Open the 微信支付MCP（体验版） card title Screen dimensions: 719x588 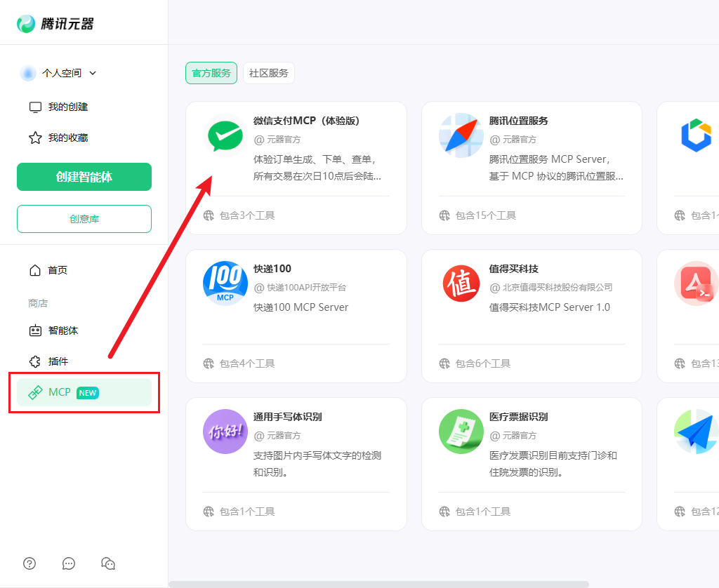tap(307, 121)
